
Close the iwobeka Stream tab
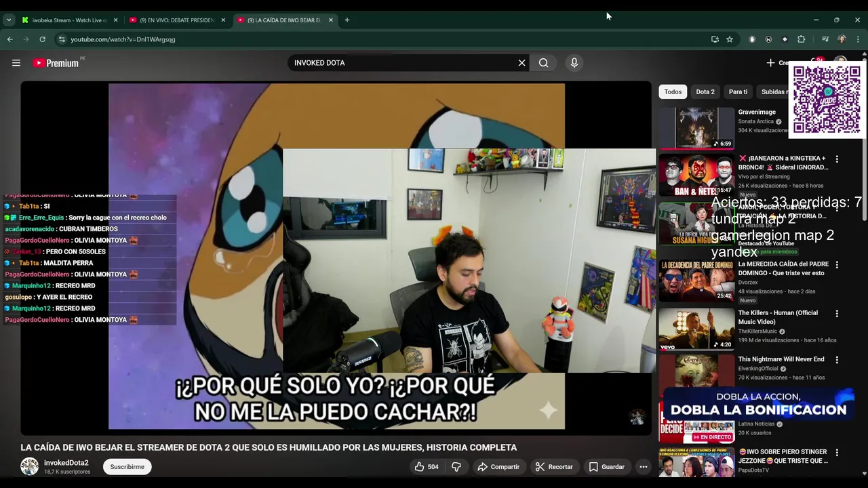click(x=115, y=20)
